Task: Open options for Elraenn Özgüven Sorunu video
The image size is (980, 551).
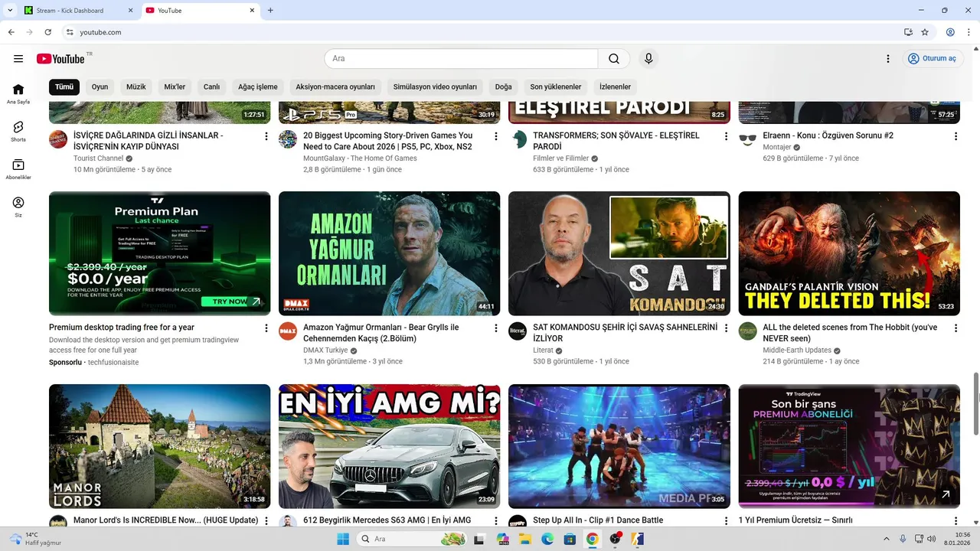Action: [x=955, y=136]
